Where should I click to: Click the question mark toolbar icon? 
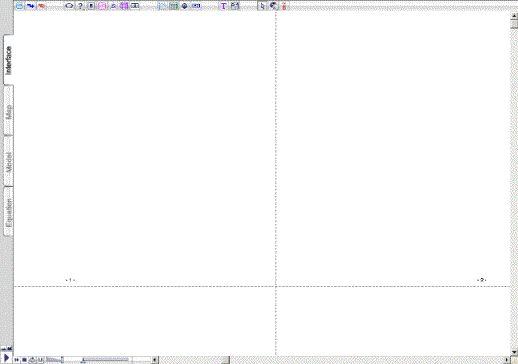coord(80,6)
